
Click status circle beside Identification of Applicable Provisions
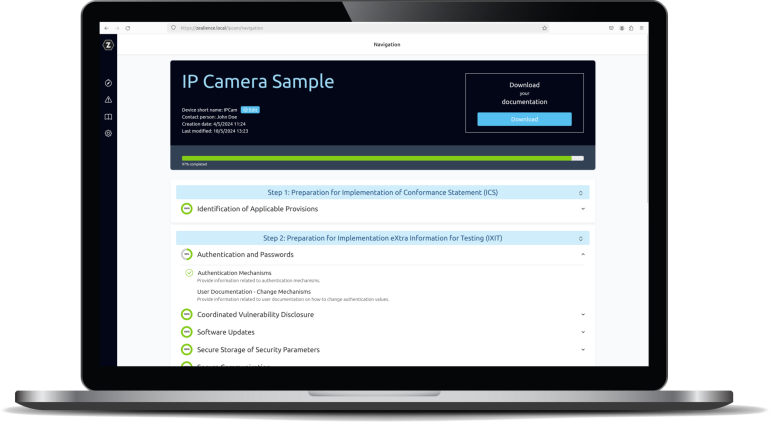[x=186, y=209]
